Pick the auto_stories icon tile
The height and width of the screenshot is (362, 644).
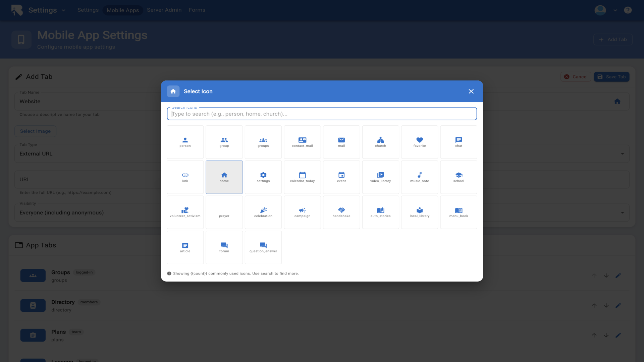[380, 212]
